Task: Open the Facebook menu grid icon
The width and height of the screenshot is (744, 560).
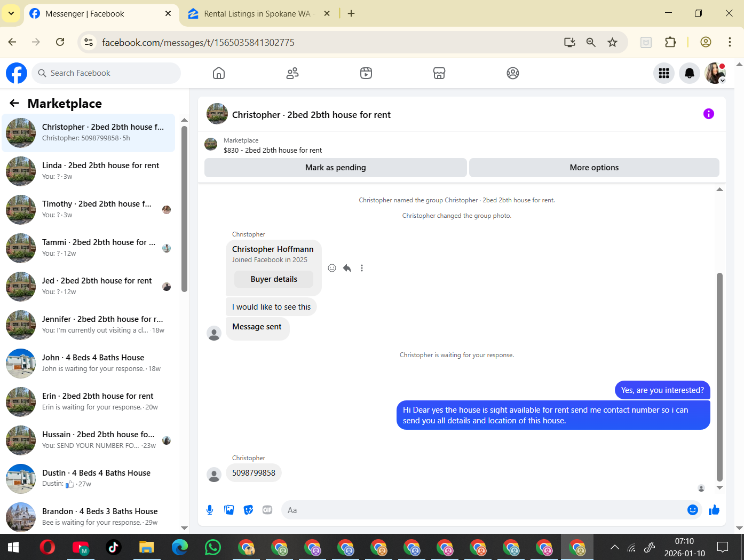Action: pos(664,73)
